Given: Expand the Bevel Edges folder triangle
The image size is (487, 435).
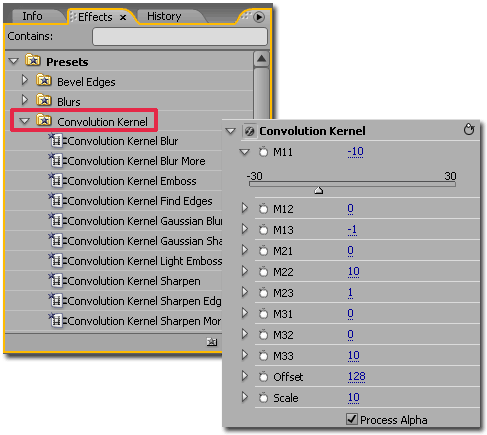Looking at the screenshot, I should [24, 80].
